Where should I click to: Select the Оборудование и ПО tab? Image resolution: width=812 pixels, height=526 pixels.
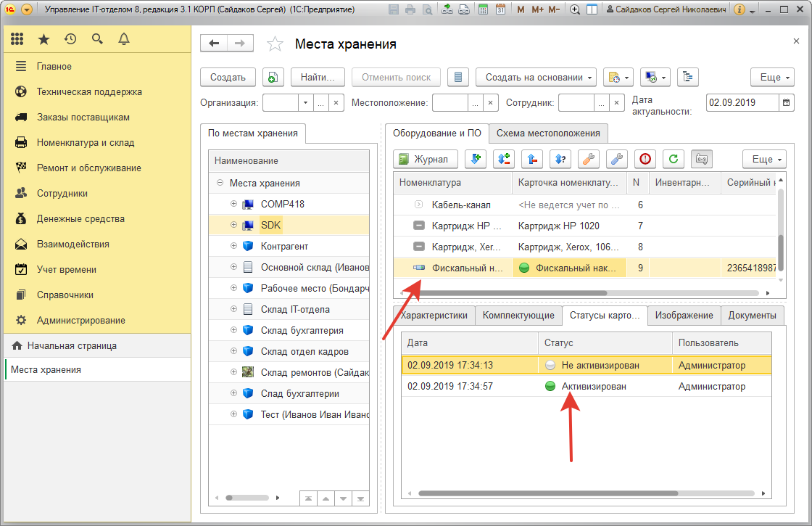pyautogui.click(x=436, y=133)
